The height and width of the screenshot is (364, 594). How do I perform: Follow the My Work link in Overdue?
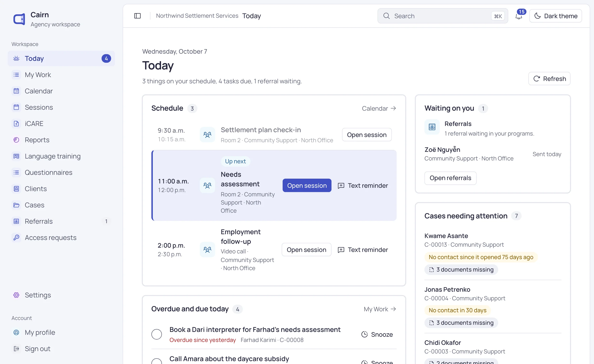point(380,309)
